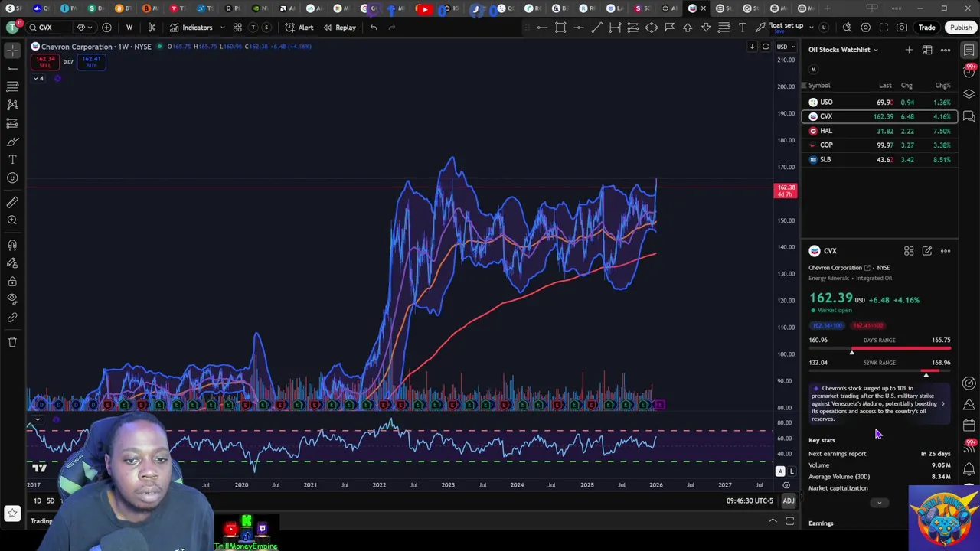The height and width of the screenshot is (551, 980).
Task: Open the W weekly interval selector
Action: point(129,28)
